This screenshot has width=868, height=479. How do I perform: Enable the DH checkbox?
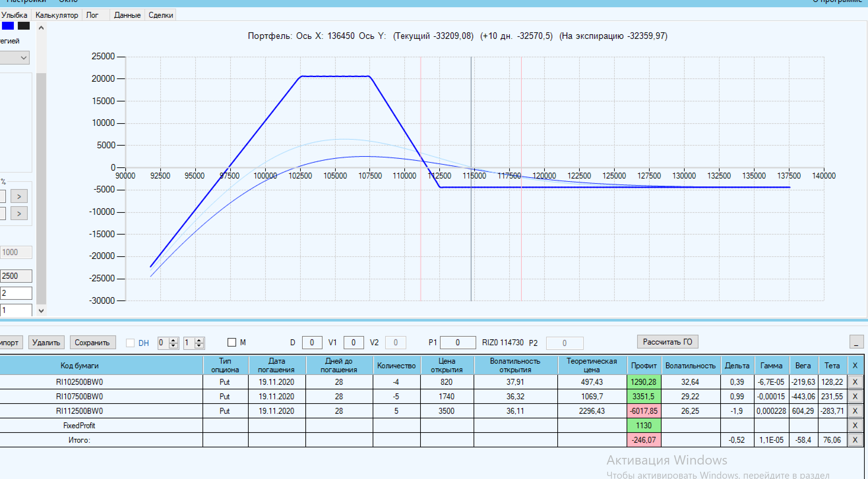(x=130, y=343)
